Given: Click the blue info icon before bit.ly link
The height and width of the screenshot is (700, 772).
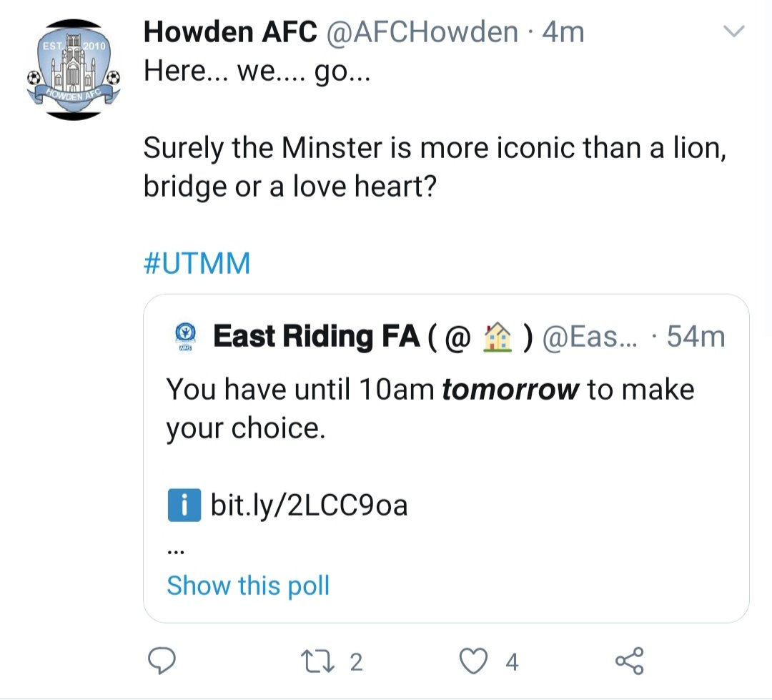Looking at the screenshot, I should [184, 505].
